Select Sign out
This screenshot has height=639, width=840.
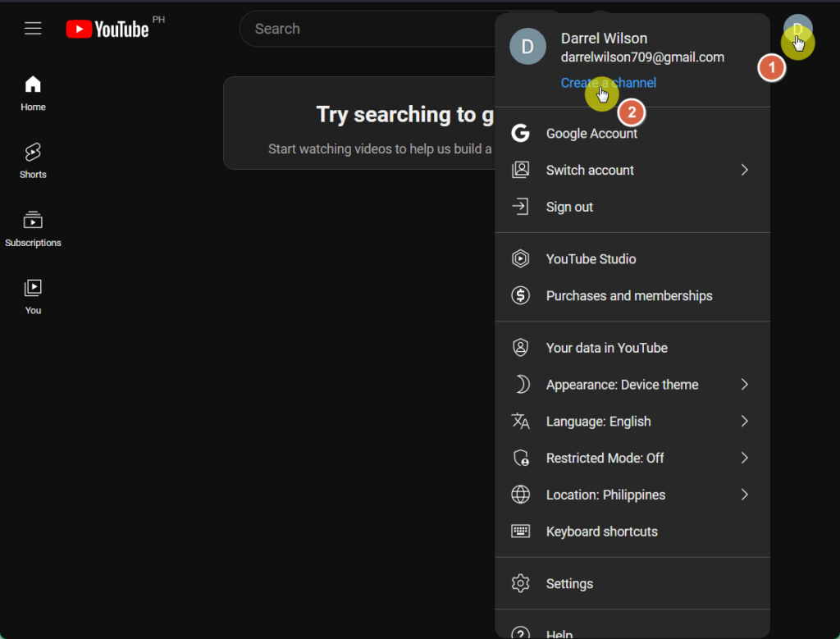[632, 208]
